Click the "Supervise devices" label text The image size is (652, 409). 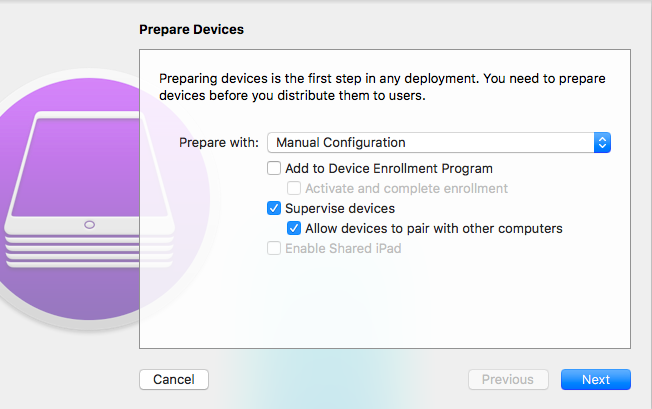pos(340,209)
